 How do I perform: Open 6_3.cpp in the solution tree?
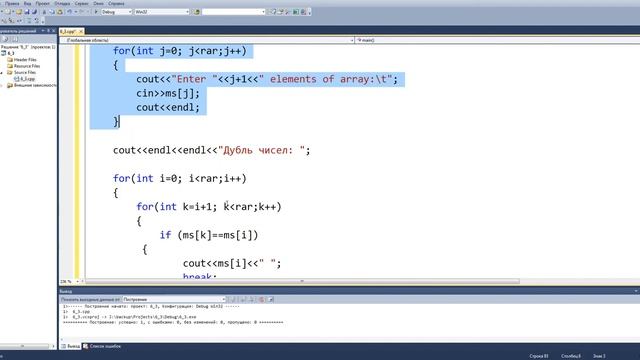pyautogui.click(x=24, y=79)
